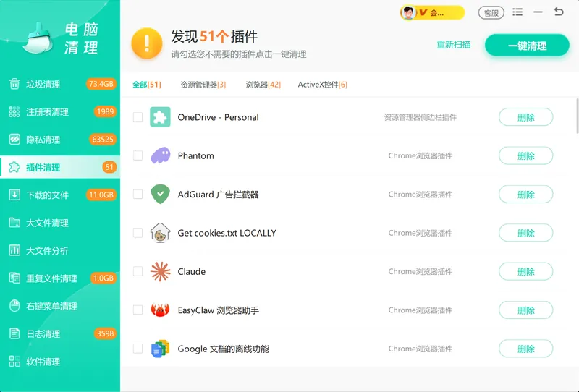
Task: Open 下载的文件 download icon
Action: pyautogui.click(x=14, y=195)
